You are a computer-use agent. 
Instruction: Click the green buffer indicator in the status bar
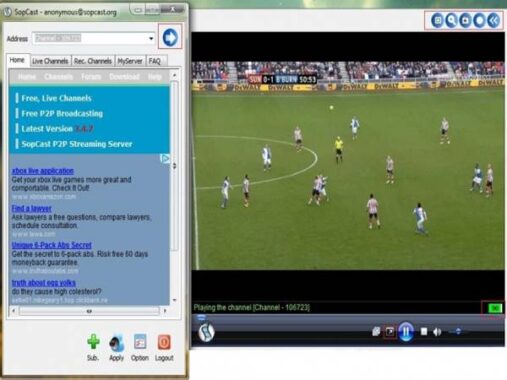[x=495, y=308]
